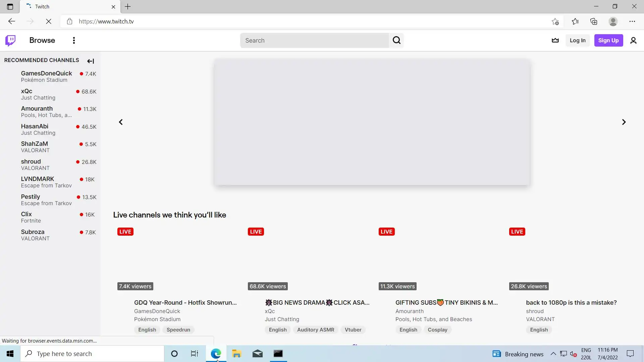The width and height of the screenshot is (644, 362).
Task: Click the search magnifier button
Action: (396, 41)
